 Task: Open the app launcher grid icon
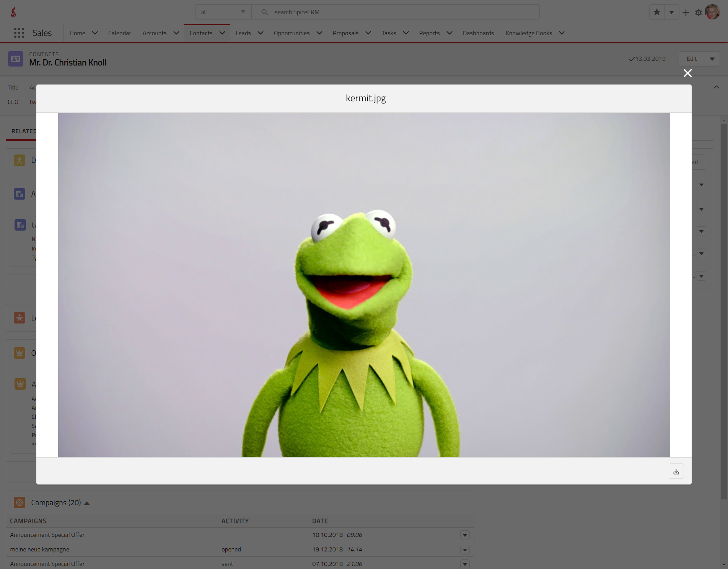point(19,33)
